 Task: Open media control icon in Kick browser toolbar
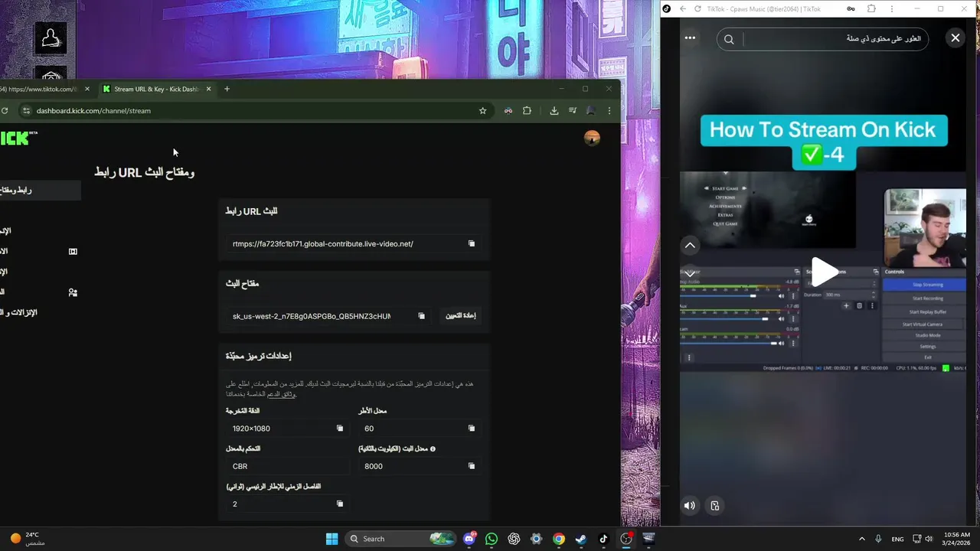[x=573, y=111]
